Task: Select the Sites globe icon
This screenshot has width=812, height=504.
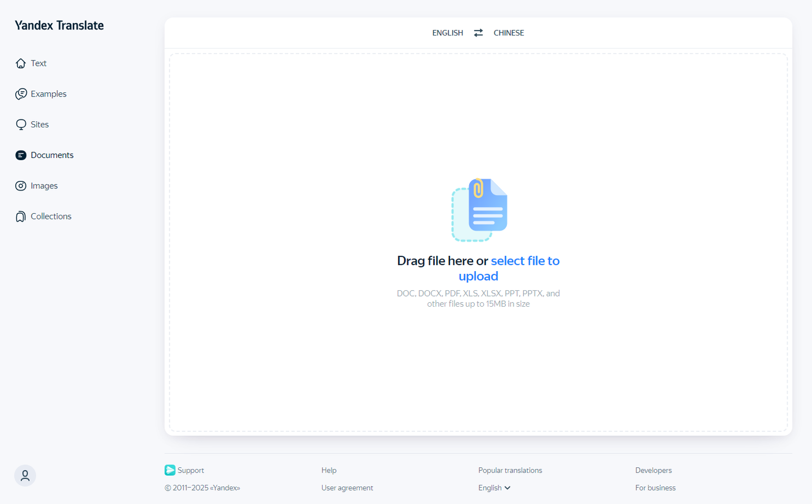Action: coord(21,125)
